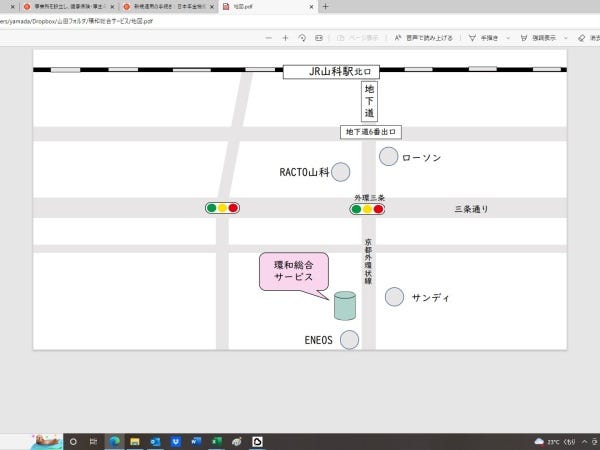600x450 pixels.
Task: Close the 地図.pdf tab
Action: click(x=311, y=7)
